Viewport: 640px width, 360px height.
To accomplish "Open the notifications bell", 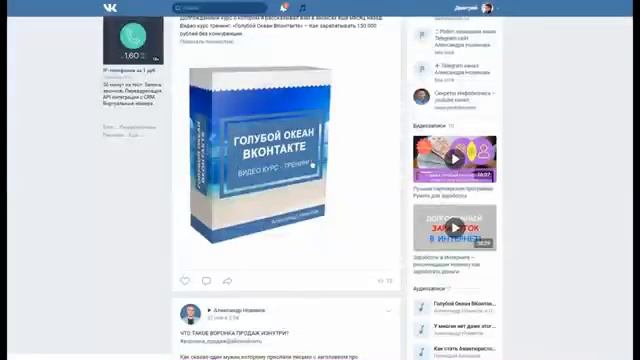I will [284, 8].
